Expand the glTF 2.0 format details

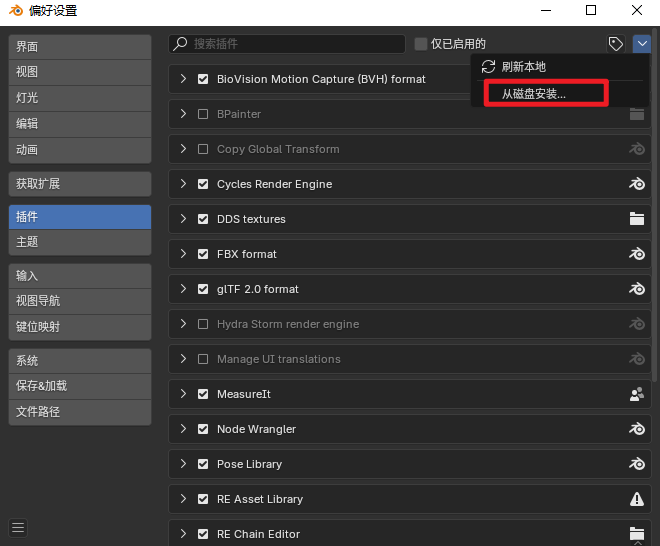click(x=183, y=288)
